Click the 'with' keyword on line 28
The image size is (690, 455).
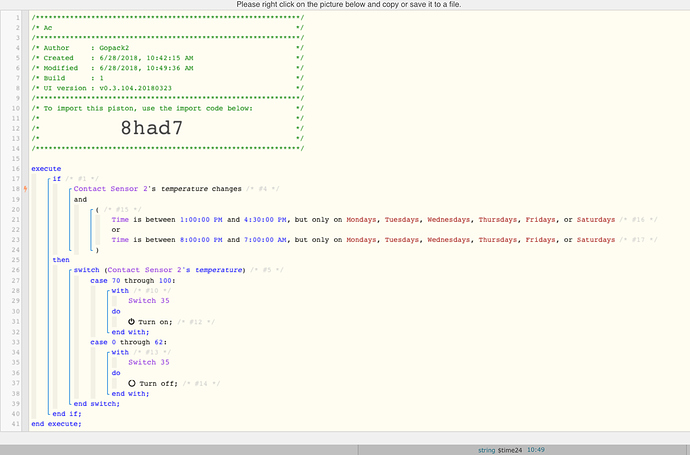click(x=120, y=290)
